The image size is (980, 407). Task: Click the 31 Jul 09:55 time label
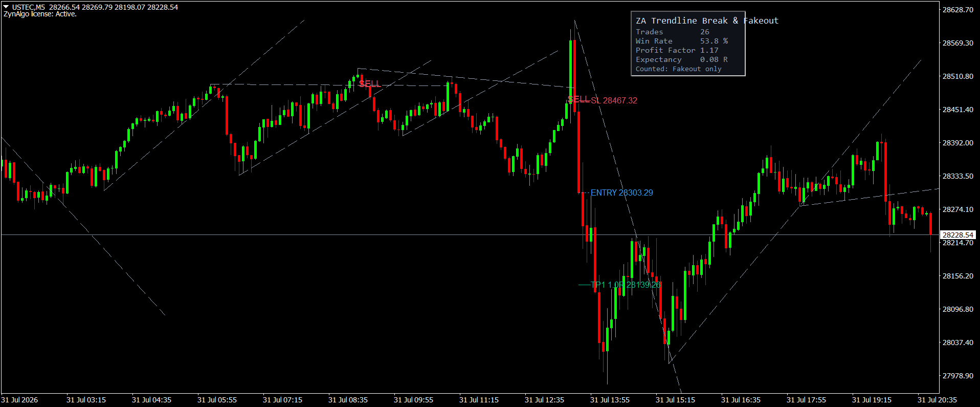coord(413,400)
